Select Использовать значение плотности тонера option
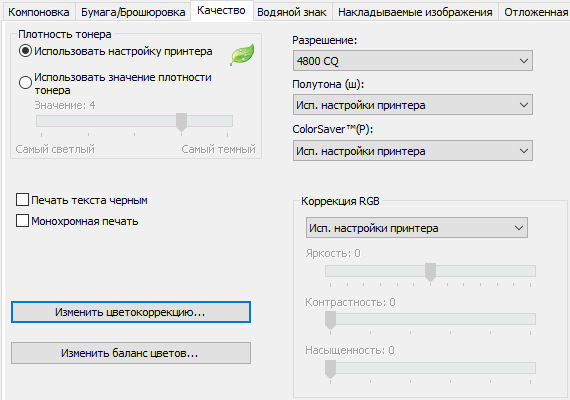 pyautogui.click(x=115, y=83)
